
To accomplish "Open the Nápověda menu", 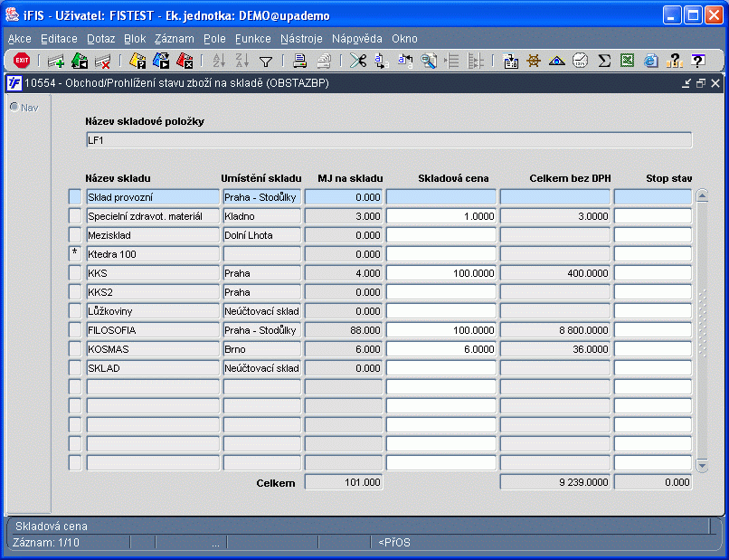I will 357,39.
